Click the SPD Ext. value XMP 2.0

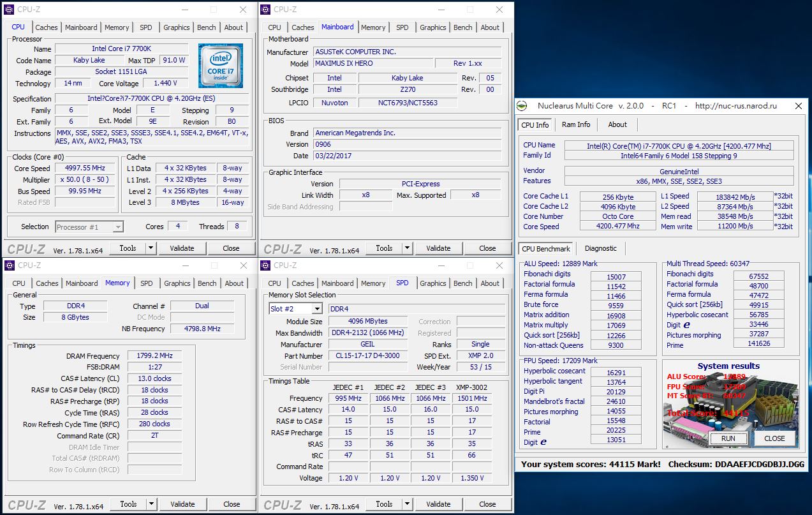point(480,356)
